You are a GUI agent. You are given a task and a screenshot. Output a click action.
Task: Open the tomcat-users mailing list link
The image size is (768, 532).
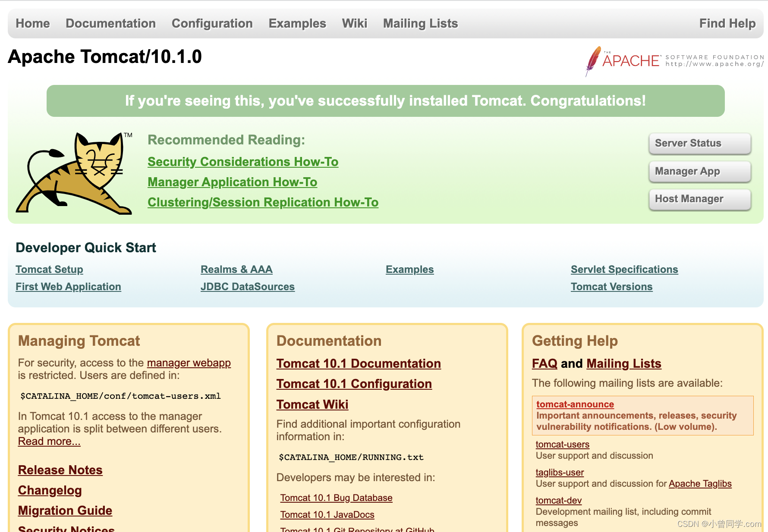click(x=563, y=444)
